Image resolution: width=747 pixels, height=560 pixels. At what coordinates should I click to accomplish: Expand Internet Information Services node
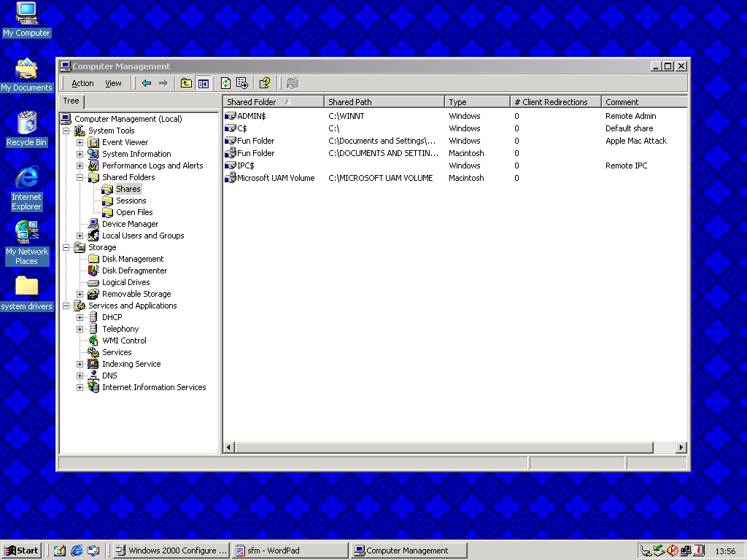[80, 387]
